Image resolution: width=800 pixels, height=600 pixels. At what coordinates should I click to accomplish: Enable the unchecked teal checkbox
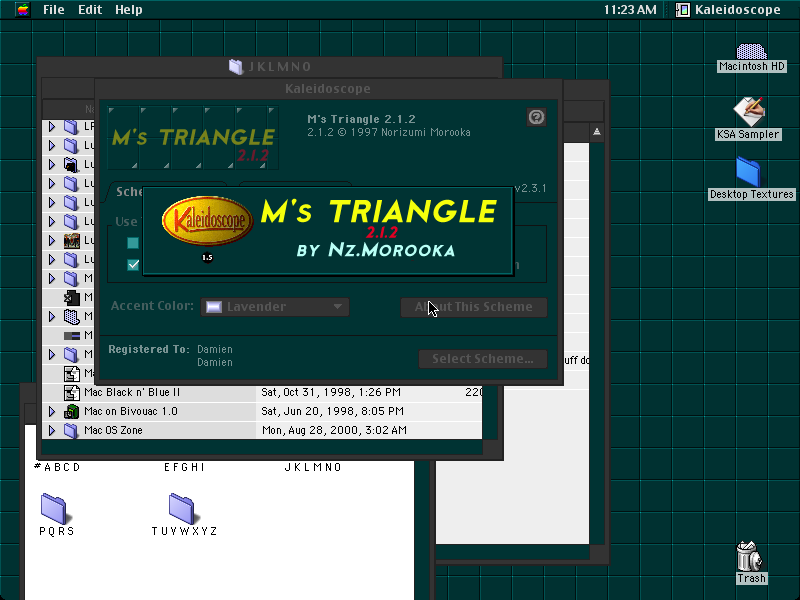[x=133, y=243]
